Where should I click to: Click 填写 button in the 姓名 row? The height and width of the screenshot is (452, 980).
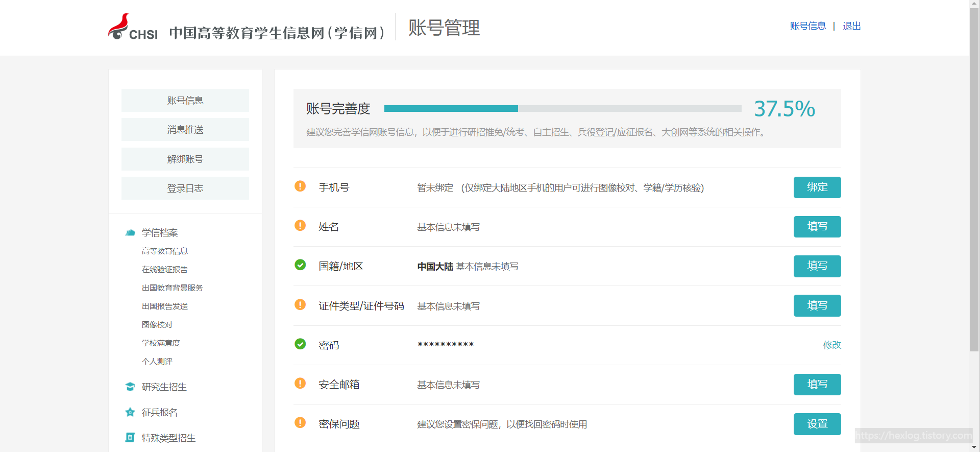pyautogui.click(x=817, y=227)
